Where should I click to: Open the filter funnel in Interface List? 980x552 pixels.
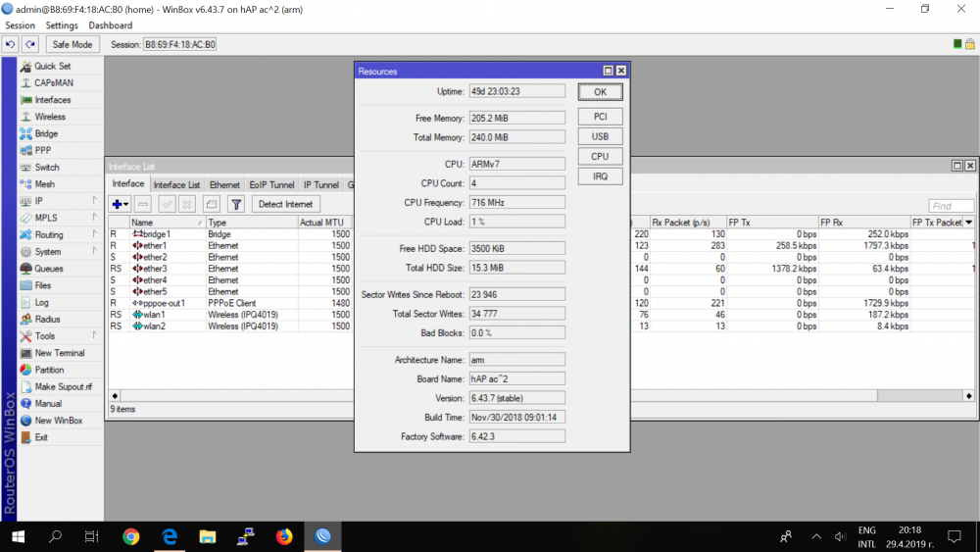[x=236, y=204]
